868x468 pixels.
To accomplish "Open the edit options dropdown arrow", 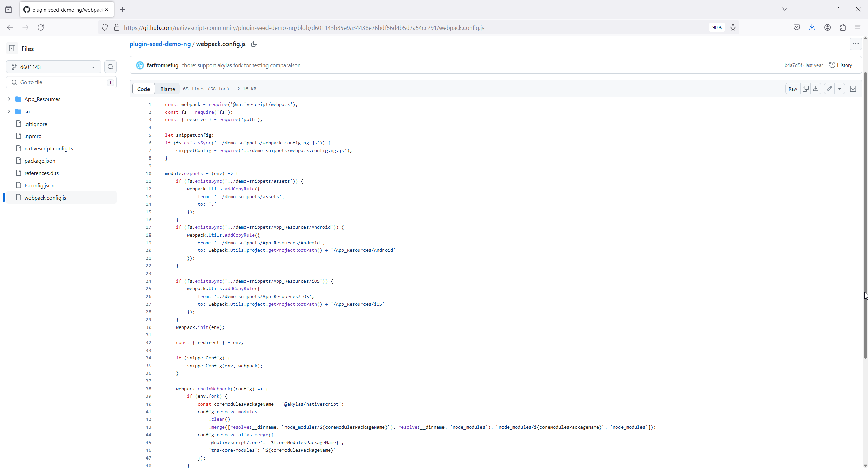I will click(x=839, y=89).
